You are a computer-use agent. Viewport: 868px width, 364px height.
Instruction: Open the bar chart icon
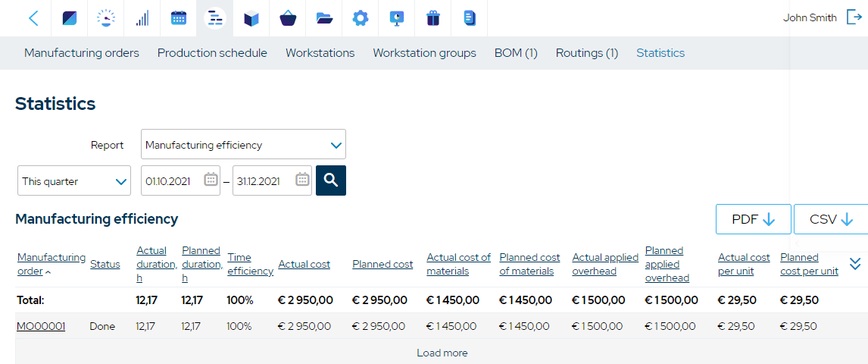142,18
